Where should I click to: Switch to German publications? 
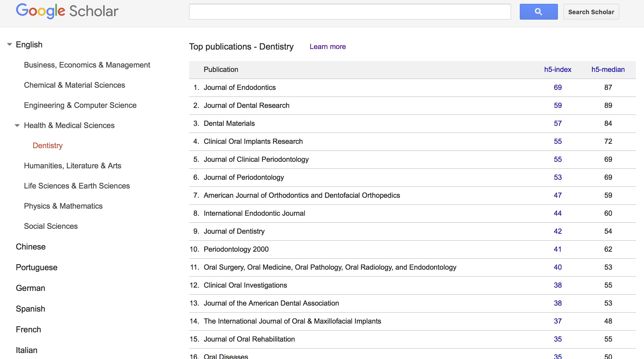(x=30, y=288)
